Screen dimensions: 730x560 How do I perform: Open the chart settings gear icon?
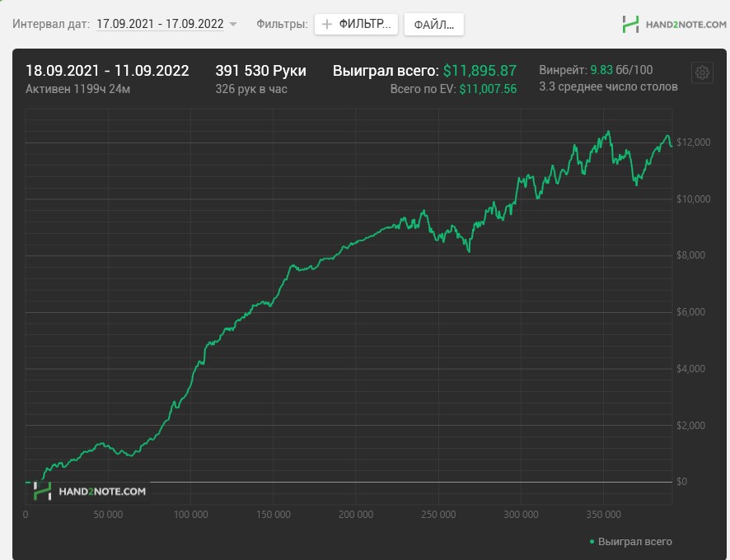[x=702, y=72]
